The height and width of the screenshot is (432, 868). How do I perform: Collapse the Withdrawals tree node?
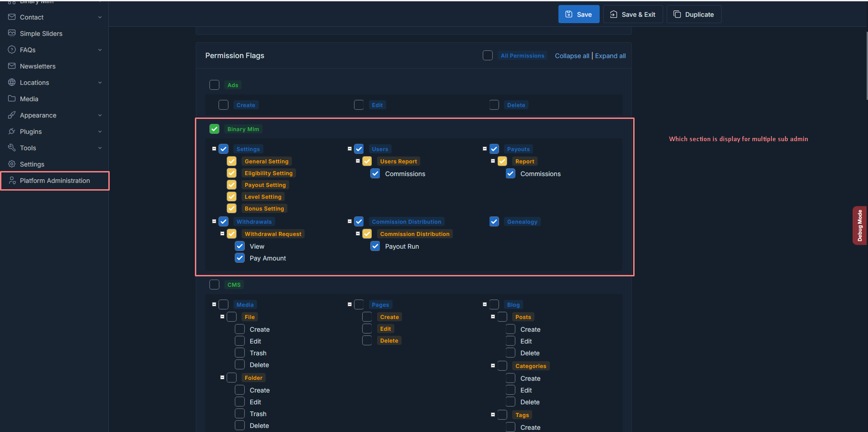pyautogui.click(x=214, y=221)
